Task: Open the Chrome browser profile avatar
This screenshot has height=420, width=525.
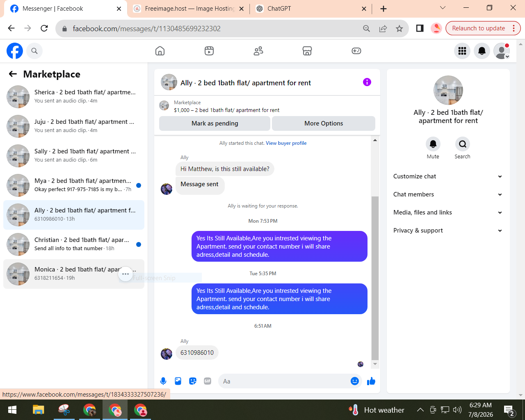Action: (436, 28)
